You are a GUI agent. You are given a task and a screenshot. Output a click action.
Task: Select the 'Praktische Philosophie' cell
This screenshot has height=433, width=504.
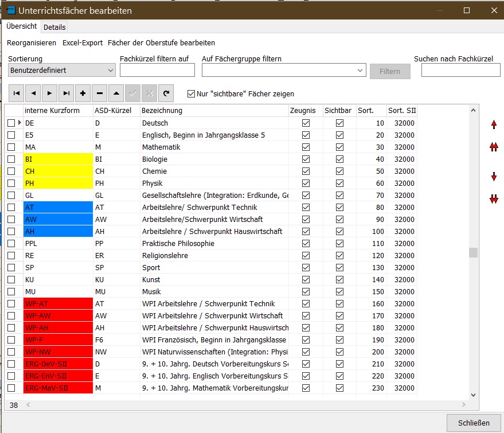214,244
